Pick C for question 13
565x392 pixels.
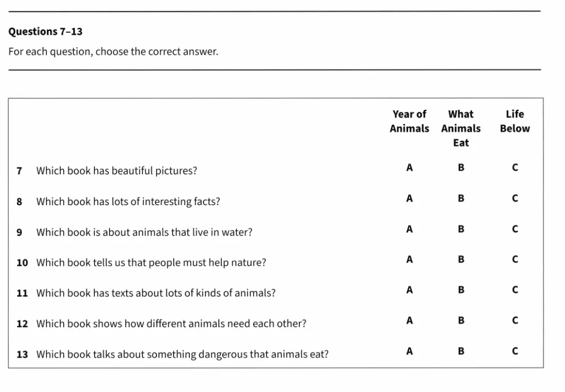[x=515, y=351]
